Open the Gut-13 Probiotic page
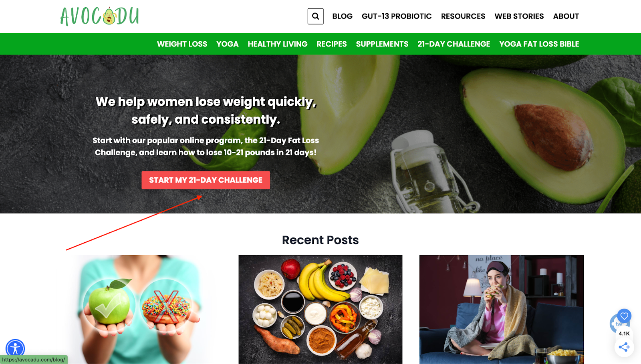The height and width of the screenshot is (364, 641). (397, 16)
